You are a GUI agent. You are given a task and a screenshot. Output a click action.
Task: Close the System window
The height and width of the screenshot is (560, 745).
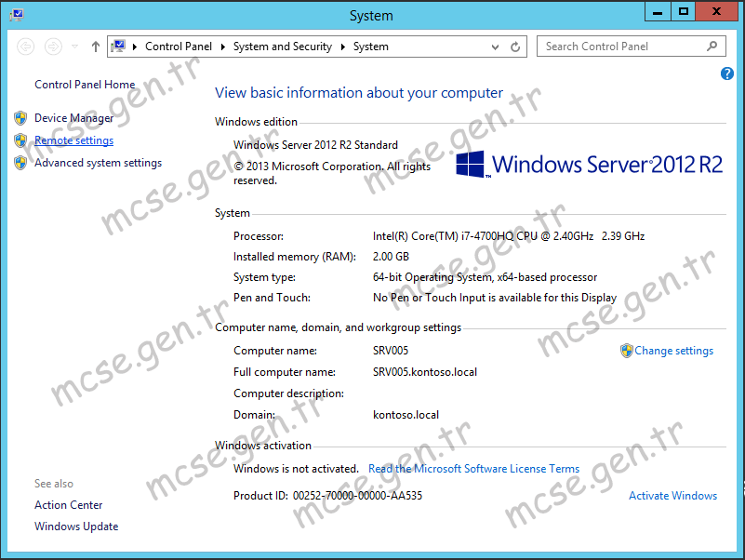tap(716, 11)
